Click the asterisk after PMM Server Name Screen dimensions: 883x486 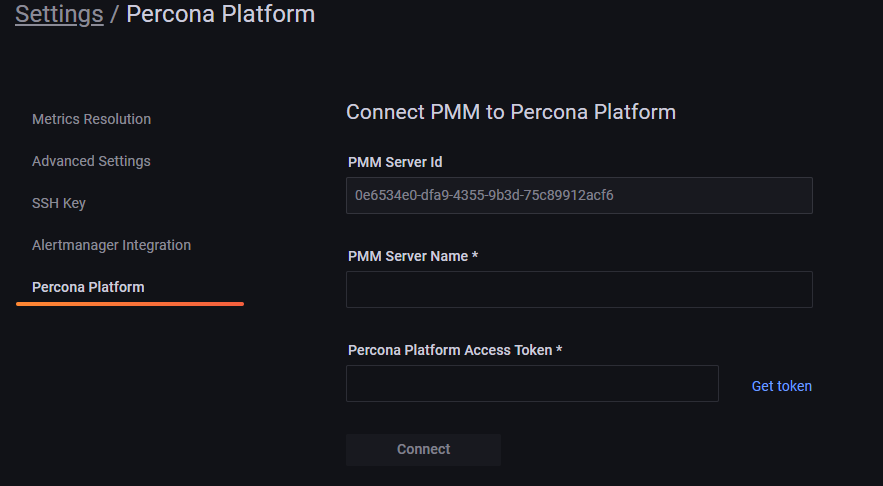(475, 256)
